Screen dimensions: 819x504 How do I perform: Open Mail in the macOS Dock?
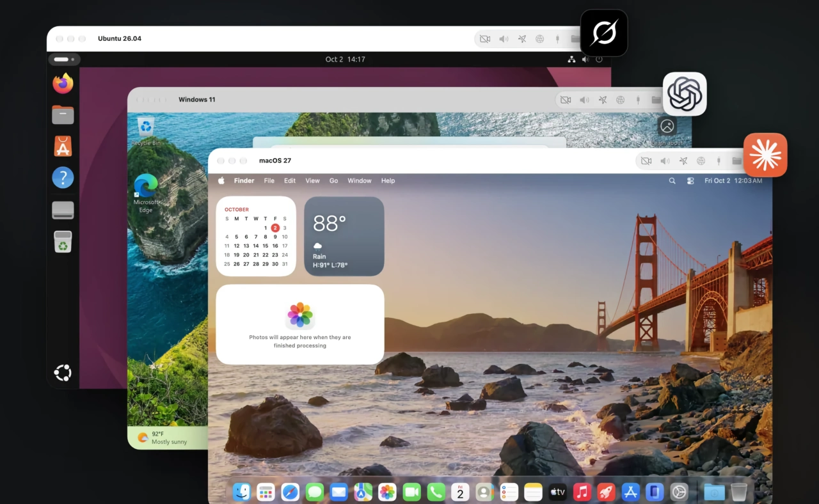point(338,491)
